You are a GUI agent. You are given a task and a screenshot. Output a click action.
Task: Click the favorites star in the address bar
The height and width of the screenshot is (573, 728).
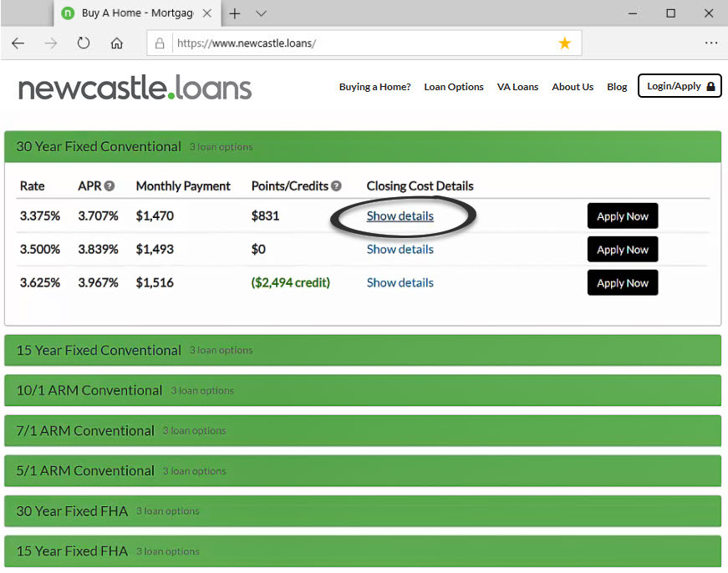click(x=565, y=43)
